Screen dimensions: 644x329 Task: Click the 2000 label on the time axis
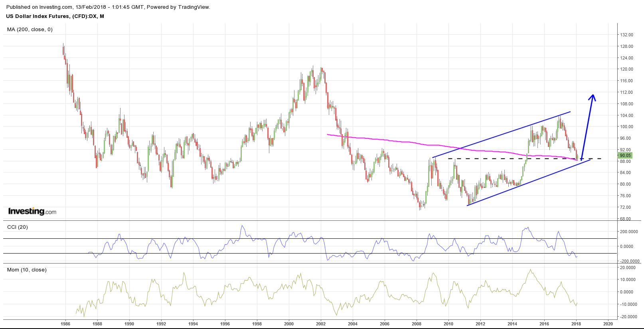289,324
